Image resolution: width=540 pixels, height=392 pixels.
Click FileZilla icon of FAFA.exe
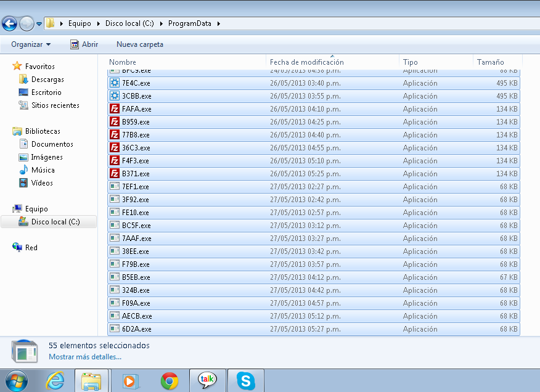pos(114,109)
